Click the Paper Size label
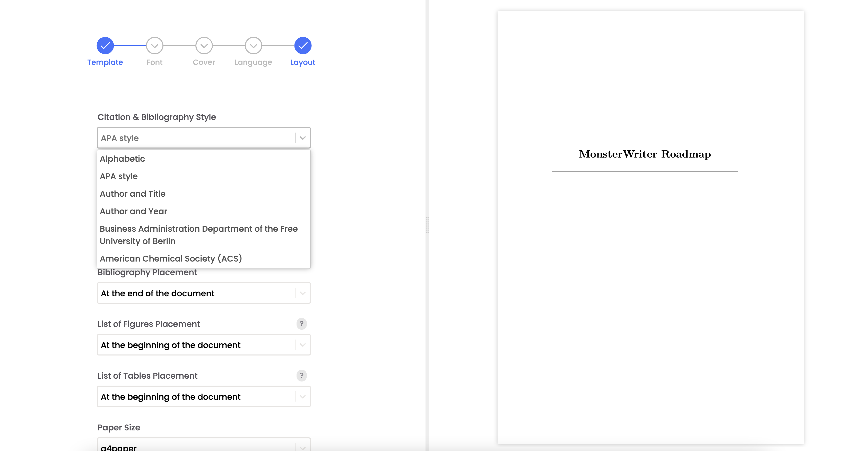The height and width of the screenshot is (451, 868). pos(119,427)
